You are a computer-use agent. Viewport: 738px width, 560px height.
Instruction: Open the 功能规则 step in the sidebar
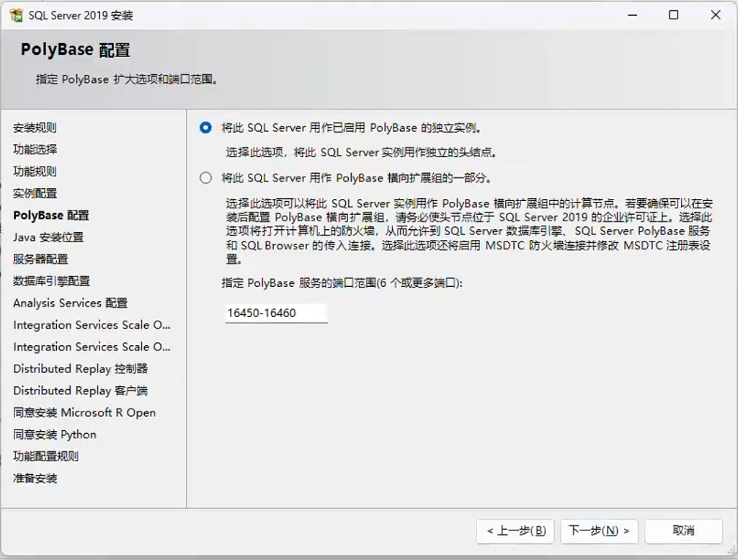point(35,172)
